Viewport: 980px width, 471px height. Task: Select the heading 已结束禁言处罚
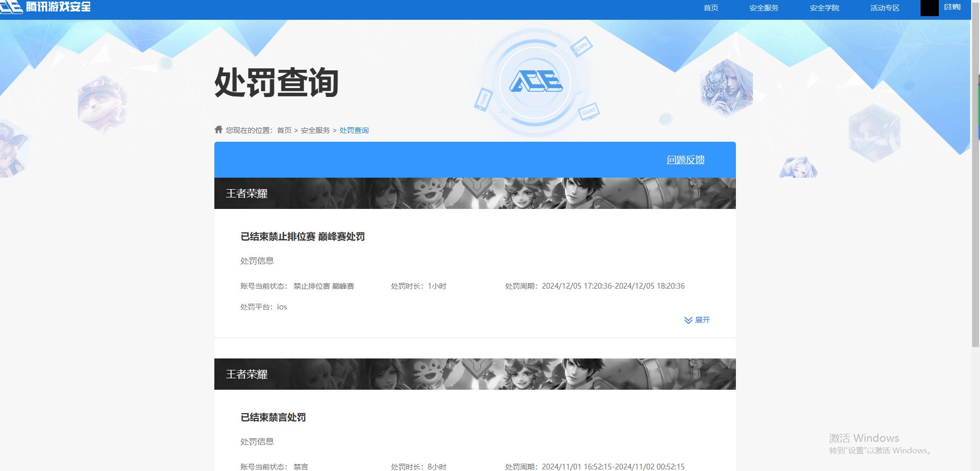coord(273,417)
